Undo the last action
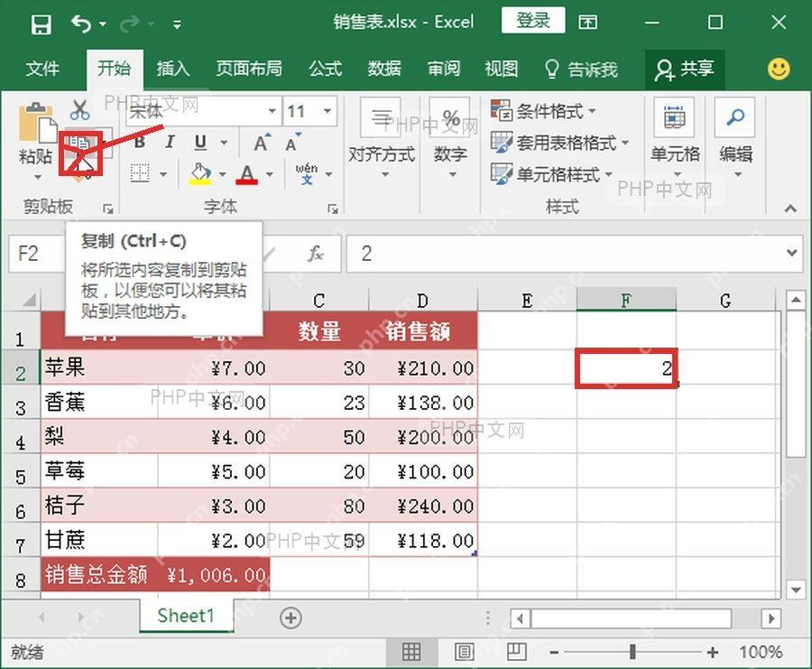The height and width of the screenshot is (669, 812). (81, 23)
